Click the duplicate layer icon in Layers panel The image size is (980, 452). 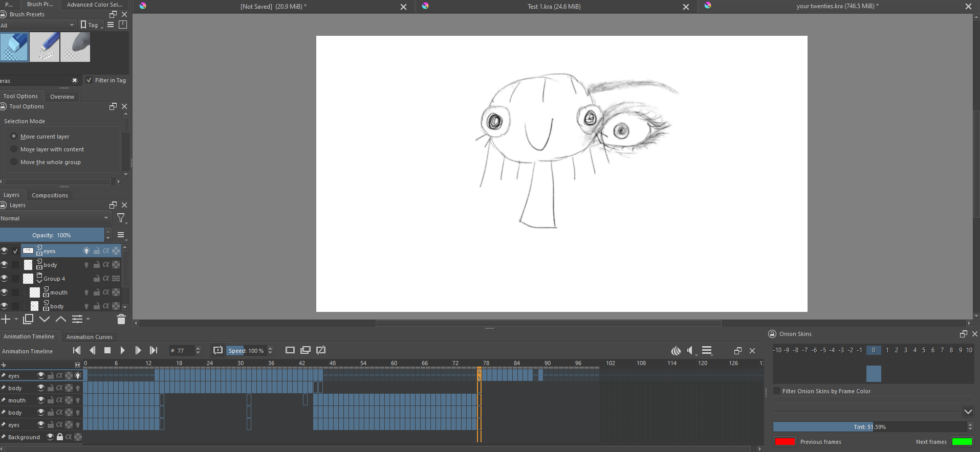pos(28,319)
